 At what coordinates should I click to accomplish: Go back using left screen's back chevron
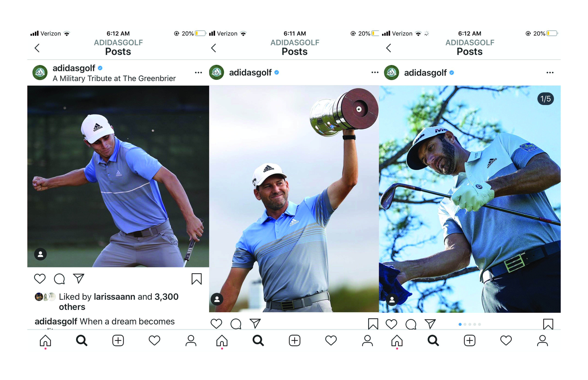point(37,48)
